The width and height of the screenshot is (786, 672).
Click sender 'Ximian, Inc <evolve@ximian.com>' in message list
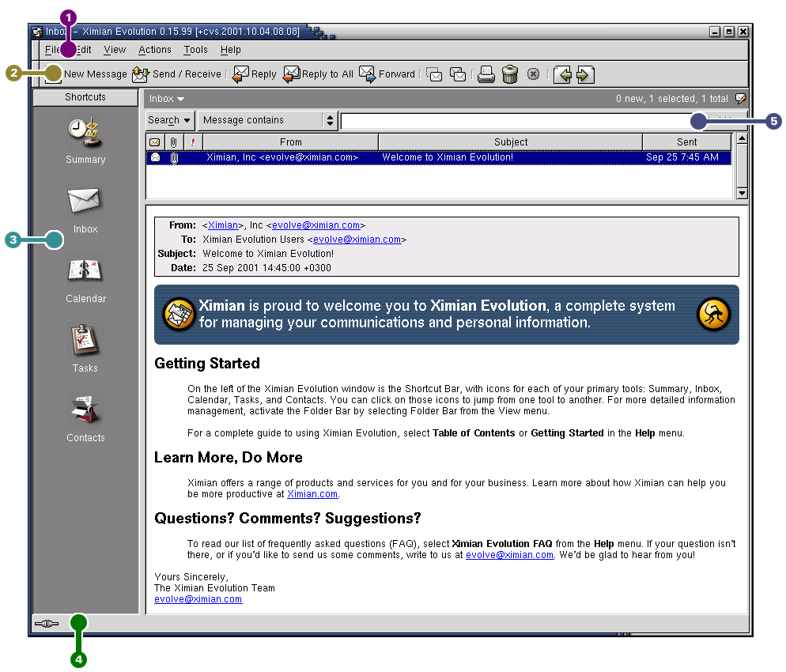pos(282,157)
